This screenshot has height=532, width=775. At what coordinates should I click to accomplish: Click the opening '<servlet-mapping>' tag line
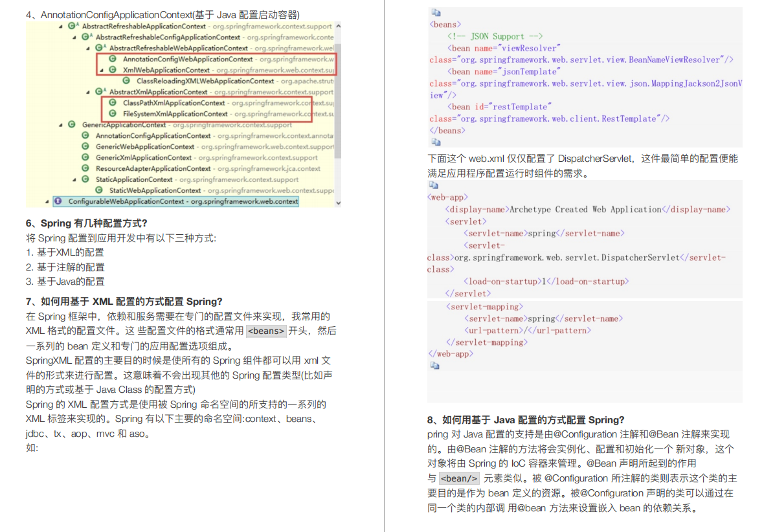pos(484,307)
